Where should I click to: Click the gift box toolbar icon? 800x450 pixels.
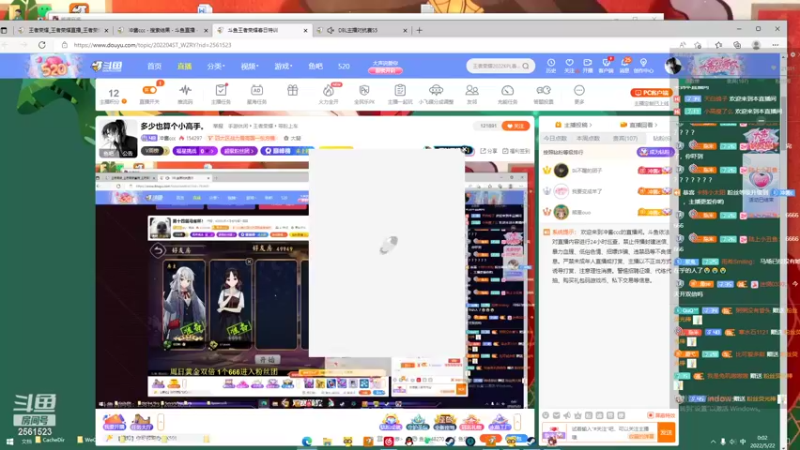292,90
